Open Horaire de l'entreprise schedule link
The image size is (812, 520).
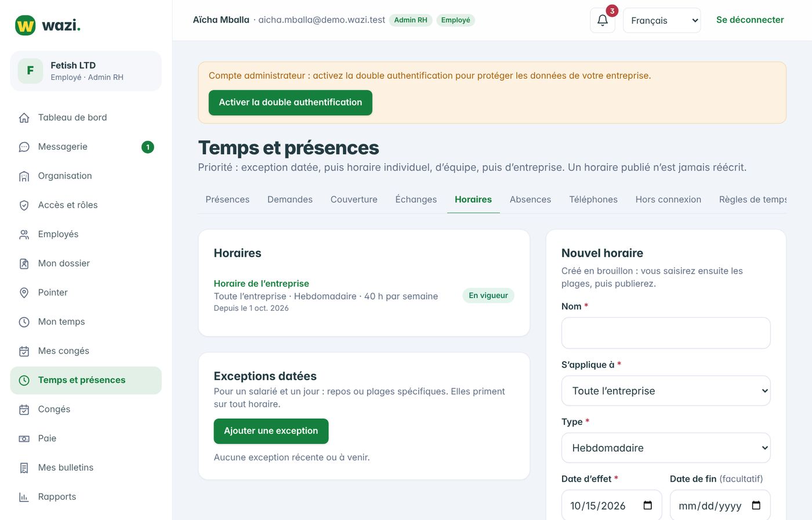click(261, 283)
